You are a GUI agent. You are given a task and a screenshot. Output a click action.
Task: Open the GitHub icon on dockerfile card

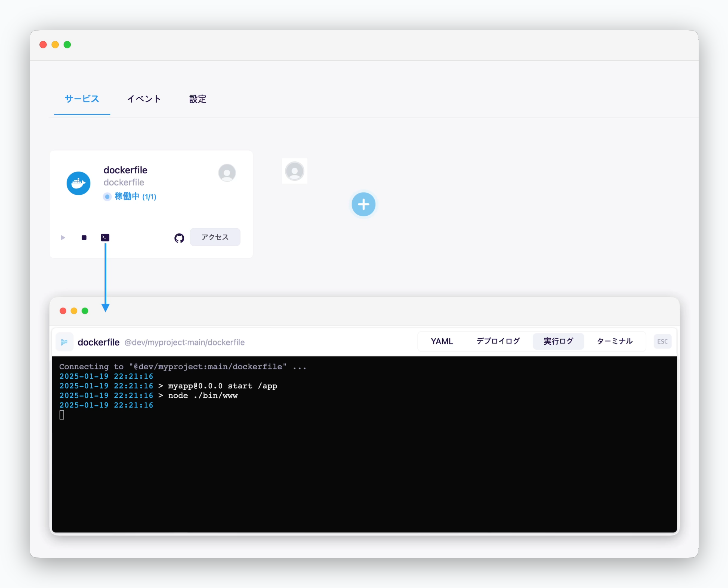[179, 238]
